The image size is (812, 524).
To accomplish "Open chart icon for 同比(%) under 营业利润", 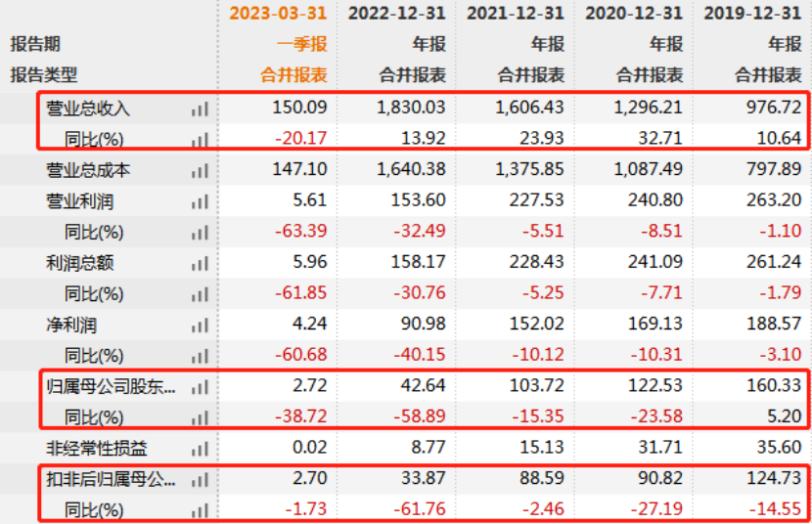I will [x=200, y=233].
